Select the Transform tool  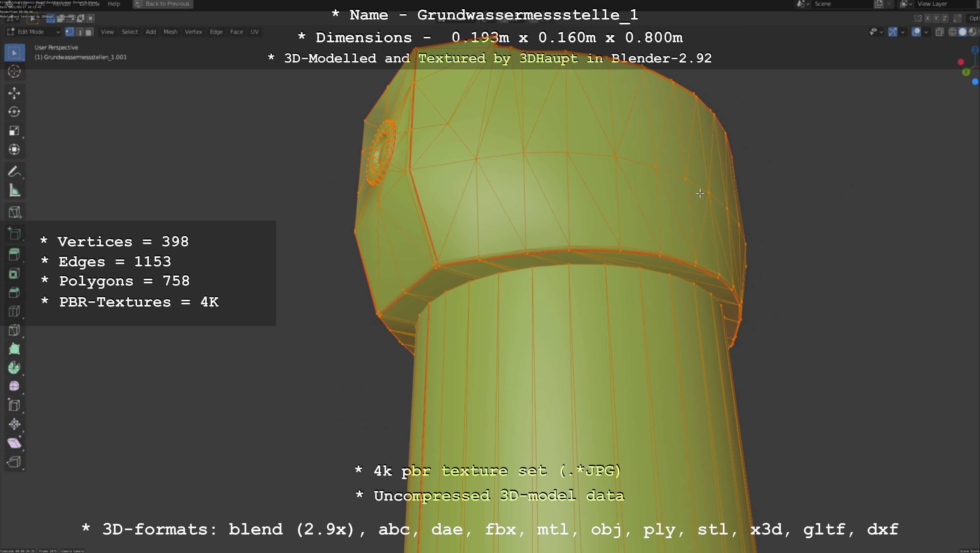14,149
